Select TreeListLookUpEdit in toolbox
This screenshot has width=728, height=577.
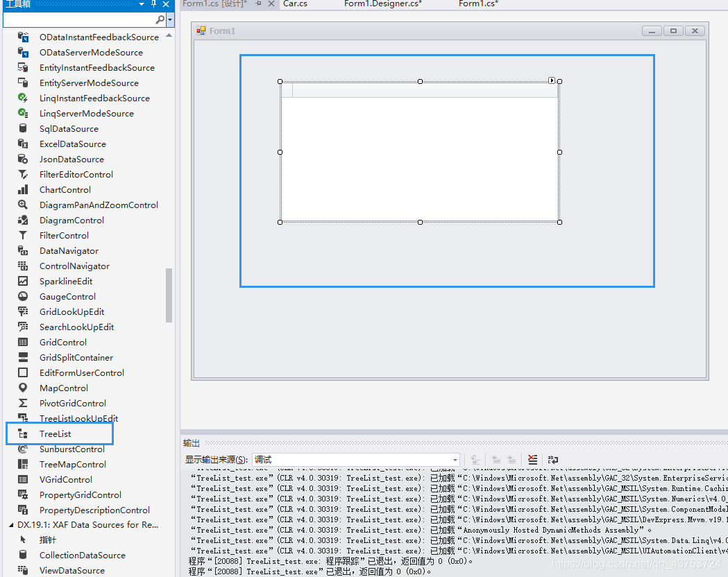pyautogui.click(x=79, y=418)
